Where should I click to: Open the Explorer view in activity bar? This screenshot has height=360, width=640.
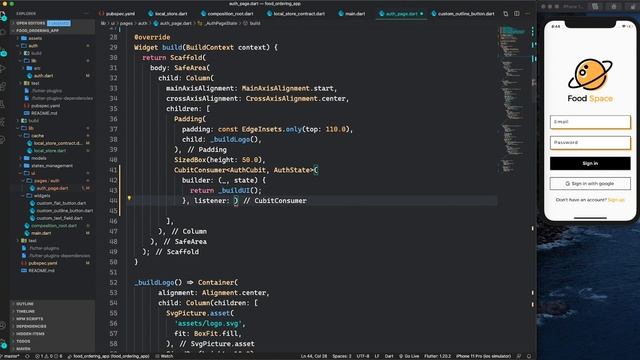coord(3,16)
